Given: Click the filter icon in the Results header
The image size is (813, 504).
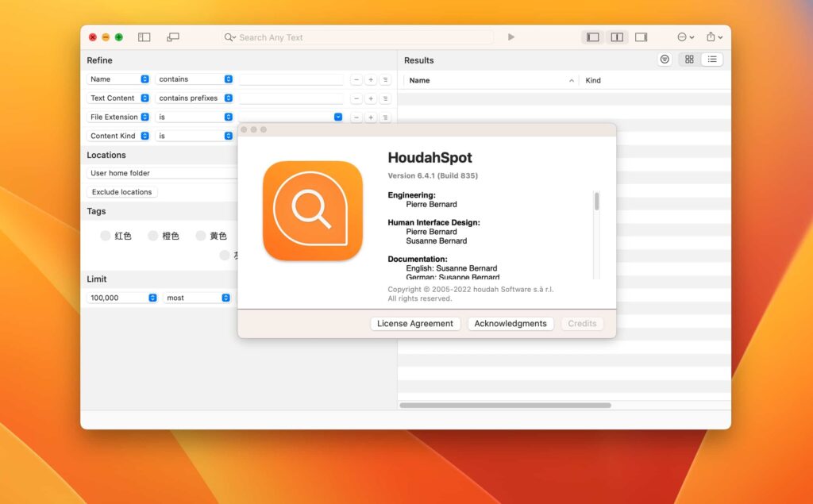Looking at the screenshot, I should click(x=665, y=60).
